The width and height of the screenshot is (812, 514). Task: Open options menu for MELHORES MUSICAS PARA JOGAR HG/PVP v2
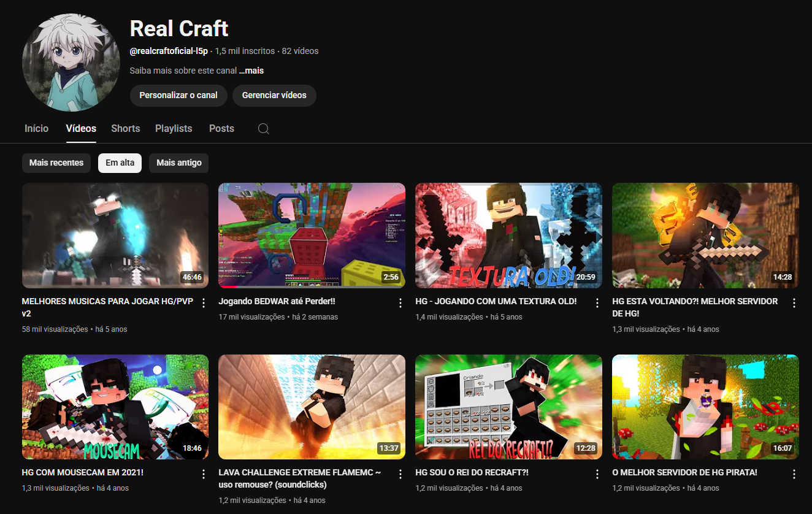click(x=204, y=303)
